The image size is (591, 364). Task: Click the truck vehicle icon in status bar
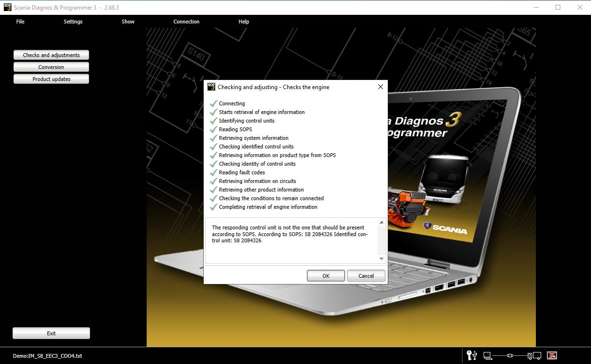pyautogui.click(x=535, y=355)
